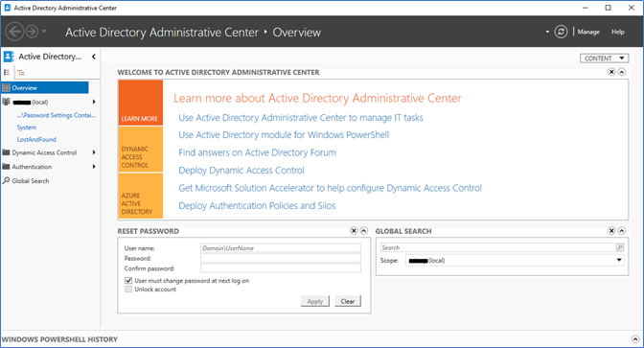Open the 'Deploy Dynamic Access Control' link

coord(241,171)
